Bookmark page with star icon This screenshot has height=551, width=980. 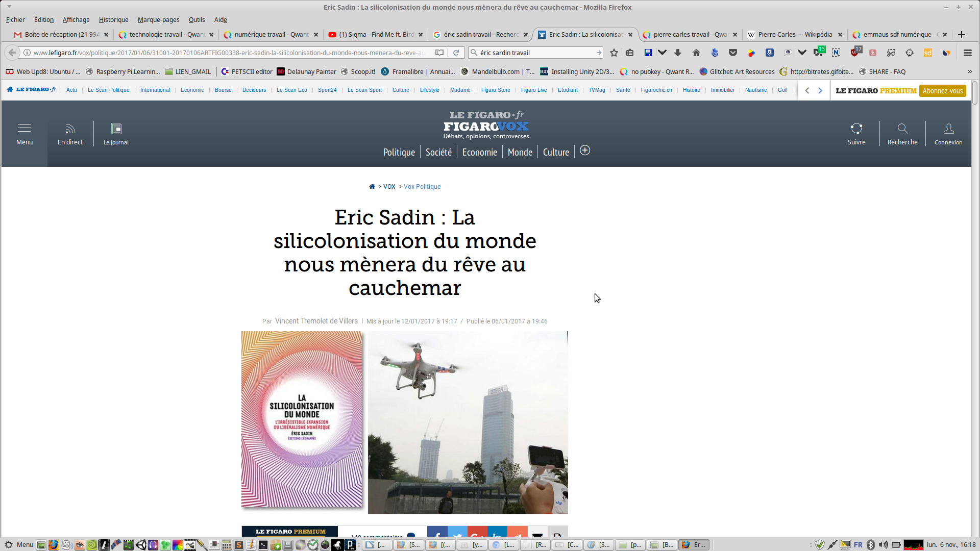point(614,53)
